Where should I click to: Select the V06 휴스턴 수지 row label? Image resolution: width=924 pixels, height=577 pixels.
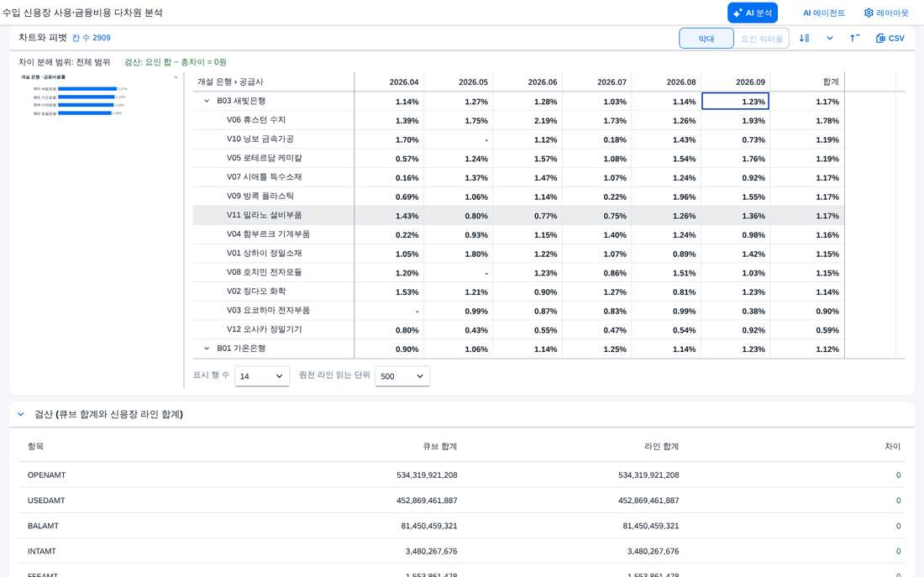tap(255, 119)
